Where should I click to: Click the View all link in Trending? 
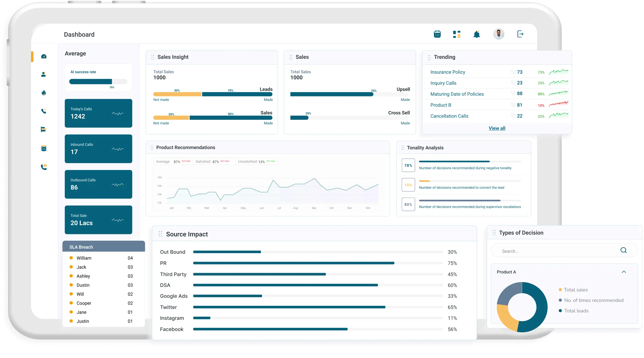tap(497, 128)
